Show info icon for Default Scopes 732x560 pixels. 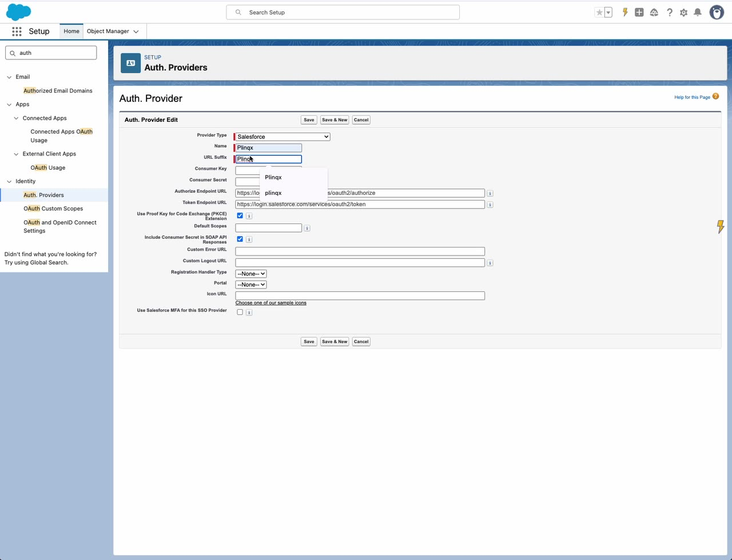(307, 228)
